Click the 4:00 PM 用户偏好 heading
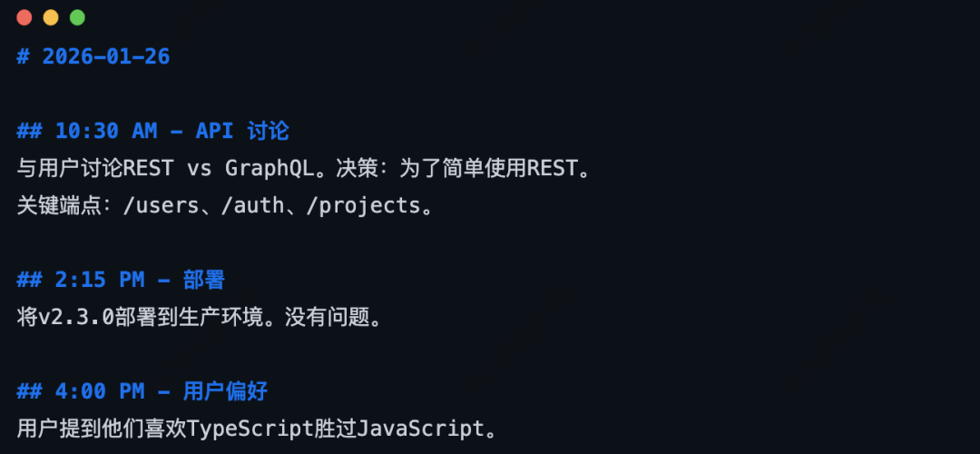 click(142, 391)
